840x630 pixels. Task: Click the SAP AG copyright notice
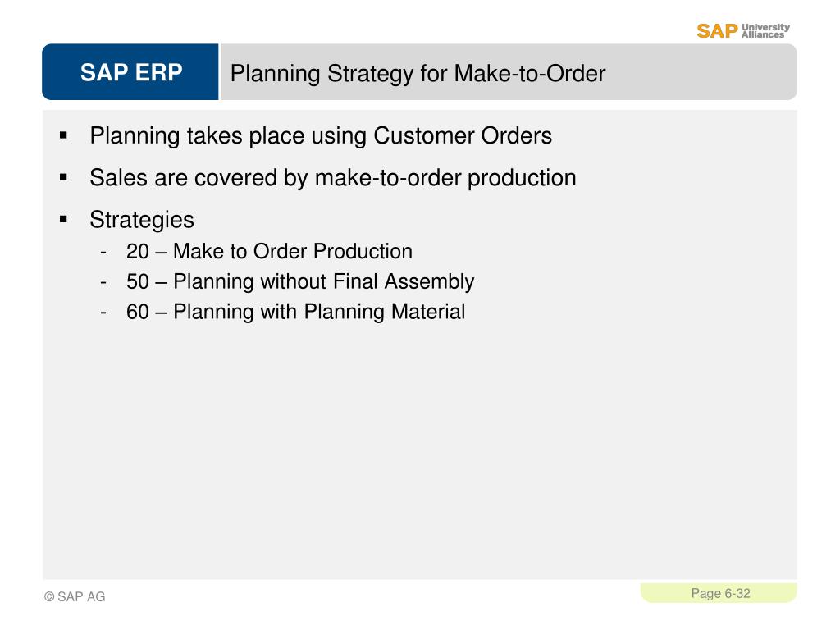[x=75, y=597]
